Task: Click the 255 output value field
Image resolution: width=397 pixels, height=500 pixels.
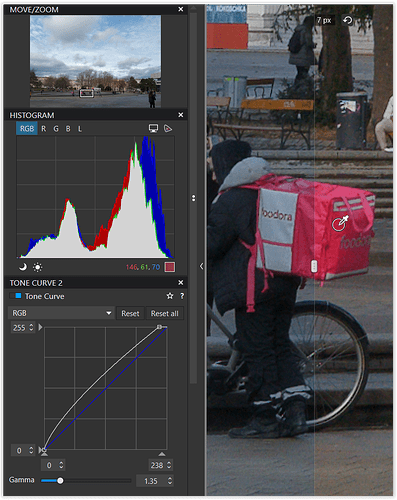Action: (19, 328)
